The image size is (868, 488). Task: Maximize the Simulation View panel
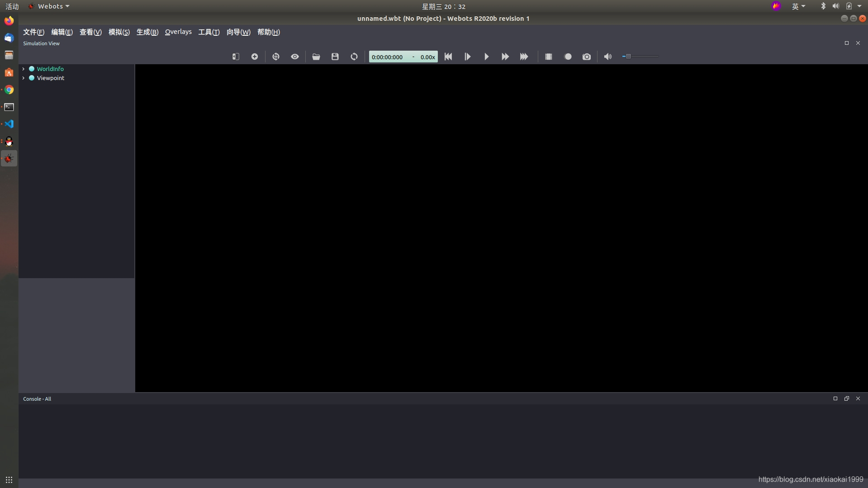pyautogui.click(x=847, y=43)
